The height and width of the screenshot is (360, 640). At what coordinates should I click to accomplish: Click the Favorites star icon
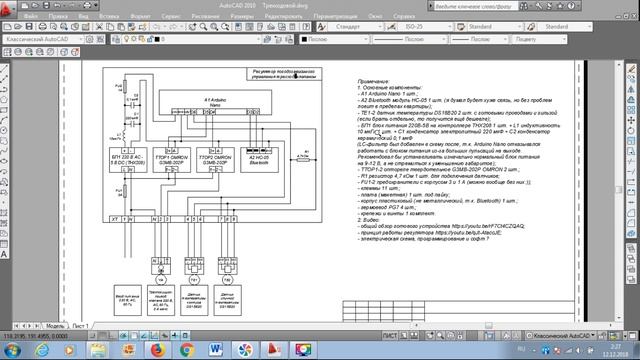point(560,6)
